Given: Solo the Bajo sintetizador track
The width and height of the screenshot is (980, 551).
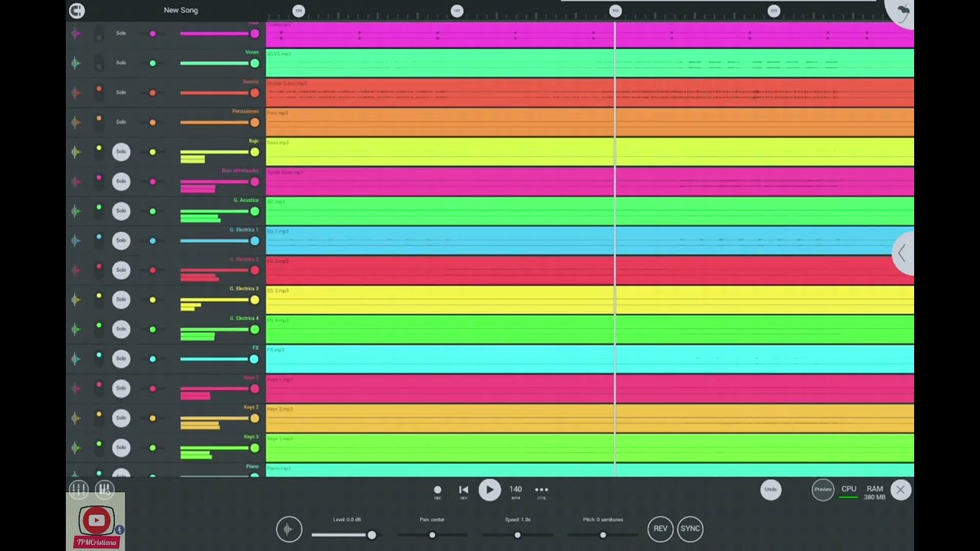Looking at the screenshot, I should coord(121,181).
